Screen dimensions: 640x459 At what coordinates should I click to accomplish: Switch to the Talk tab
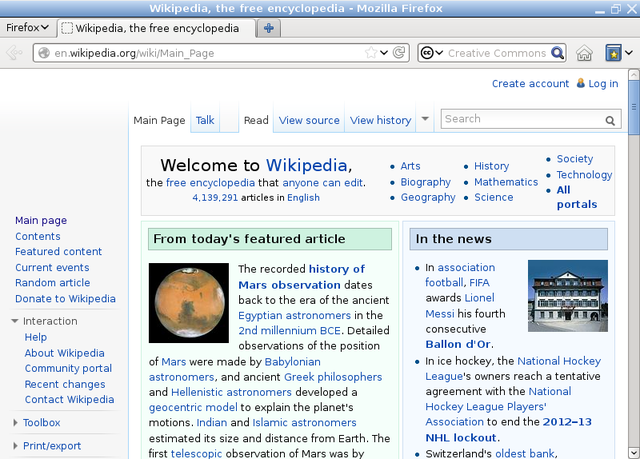[205, 120]
